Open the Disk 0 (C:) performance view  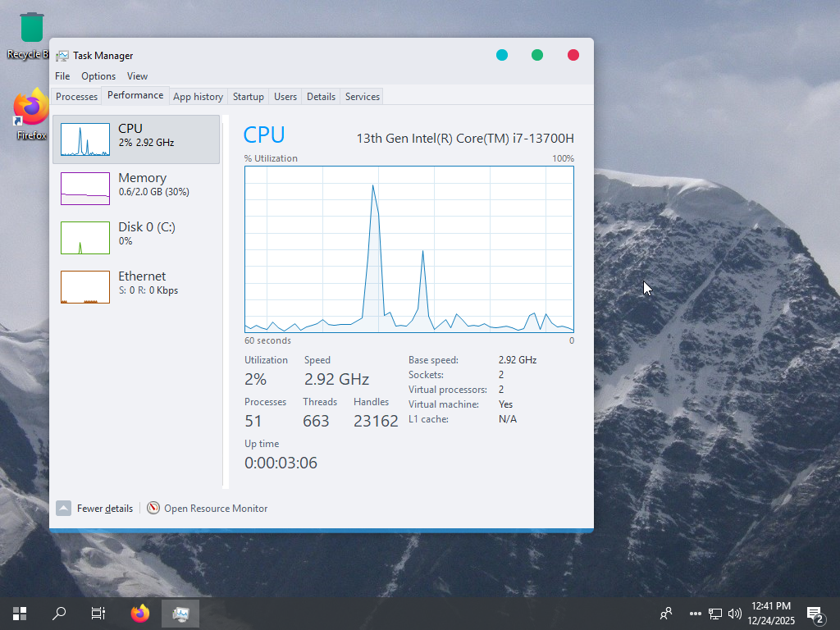tap(138, 237)
